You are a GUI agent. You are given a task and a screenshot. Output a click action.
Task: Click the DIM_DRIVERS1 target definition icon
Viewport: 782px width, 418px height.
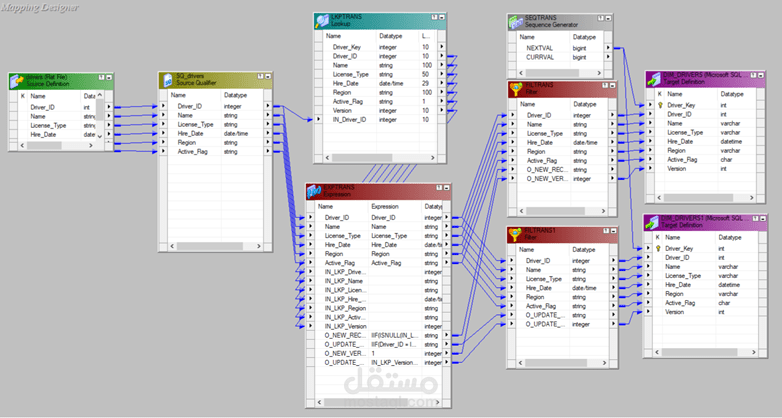tap(651, 222)
